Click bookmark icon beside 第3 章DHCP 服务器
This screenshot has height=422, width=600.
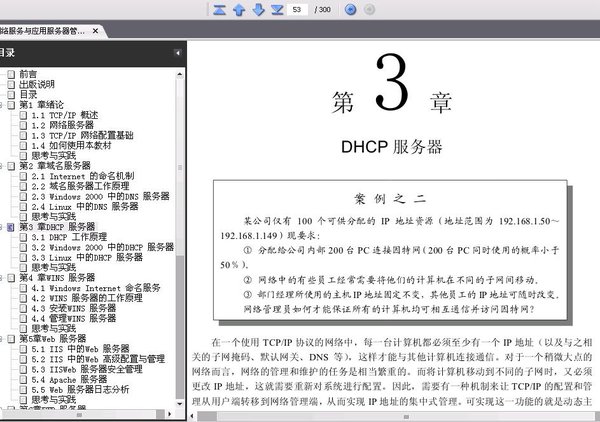(x=11, y=227)
